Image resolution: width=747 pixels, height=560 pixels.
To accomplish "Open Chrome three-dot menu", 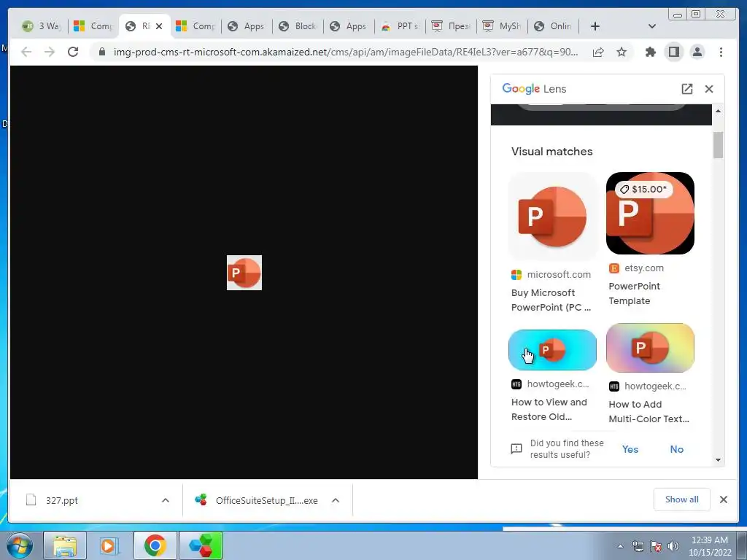I will (721, 52).
